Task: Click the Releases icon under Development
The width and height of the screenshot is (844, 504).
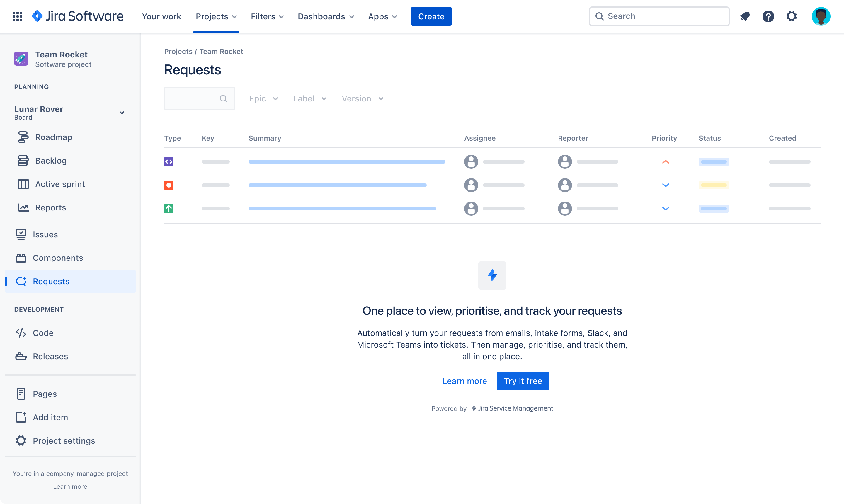Action: pyautogui.click(x=22, y=356)
